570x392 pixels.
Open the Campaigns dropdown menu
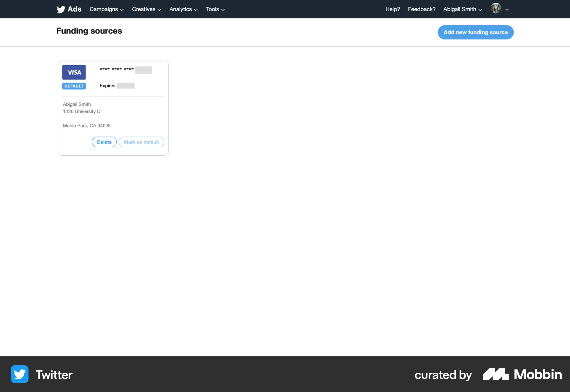point(106,9)
